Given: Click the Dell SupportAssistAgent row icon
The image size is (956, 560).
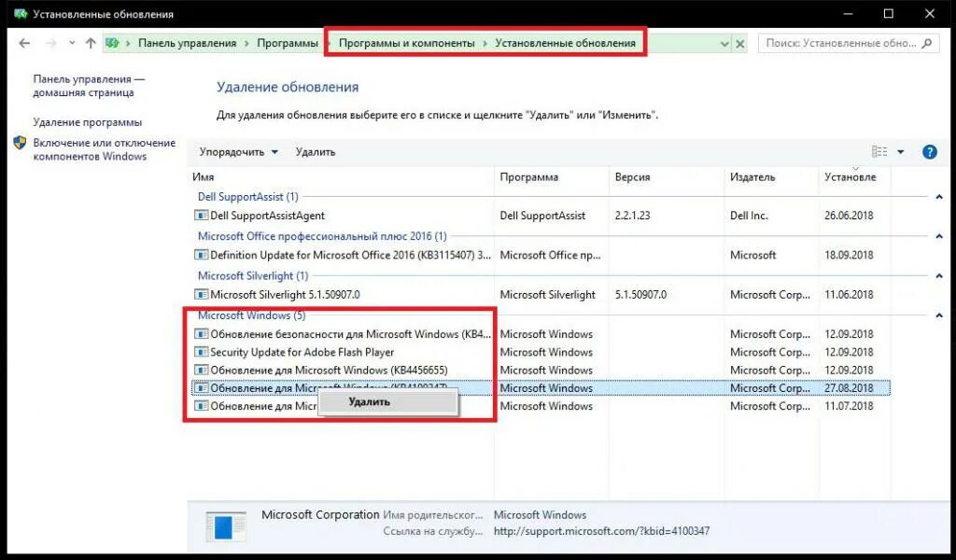Looking at the screenshot, I should point(202,216).
